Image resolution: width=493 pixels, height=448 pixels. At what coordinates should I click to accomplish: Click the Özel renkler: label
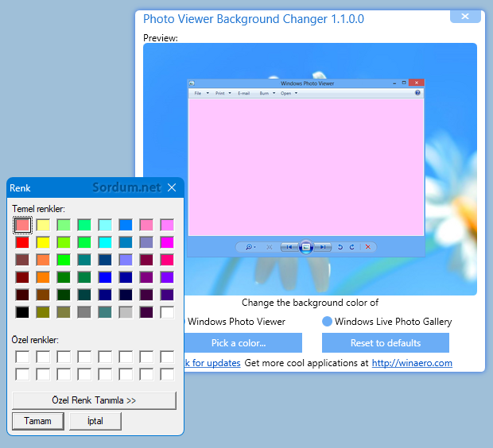[x=35, y=340]
